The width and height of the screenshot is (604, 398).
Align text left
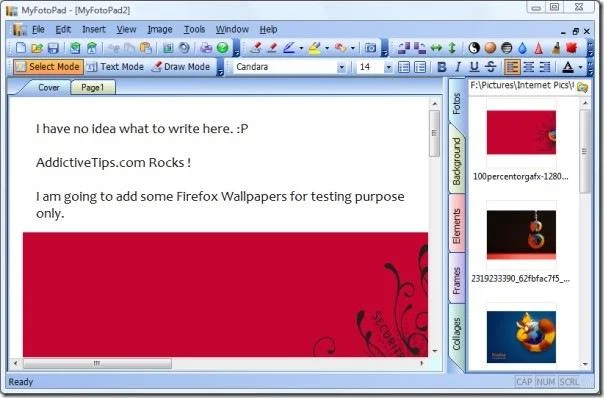pyautogui.click(x=512, y=67)
